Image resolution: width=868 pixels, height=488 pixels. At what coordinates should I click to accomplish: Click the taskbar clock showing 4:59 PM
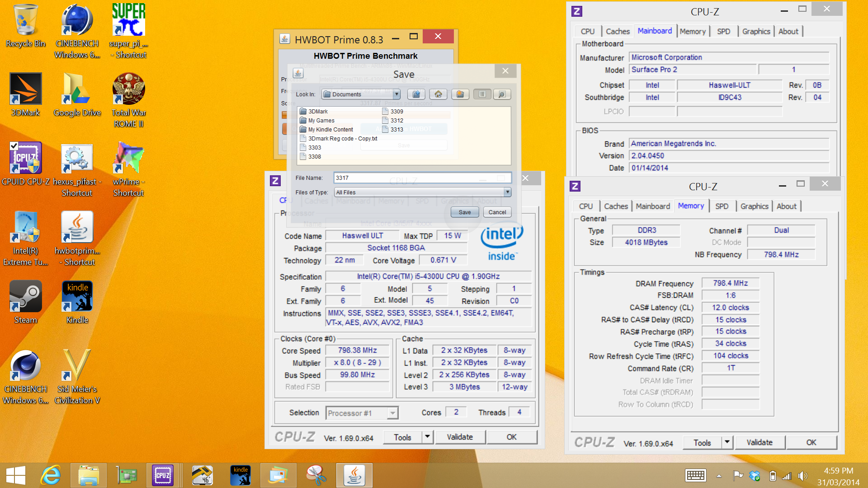click(838, 476)
